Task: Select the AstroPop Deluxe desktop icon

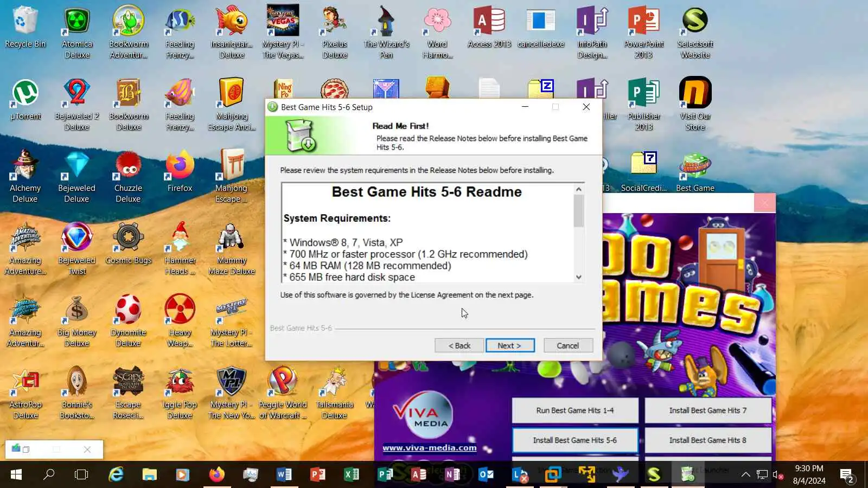Action: (25, 393)
